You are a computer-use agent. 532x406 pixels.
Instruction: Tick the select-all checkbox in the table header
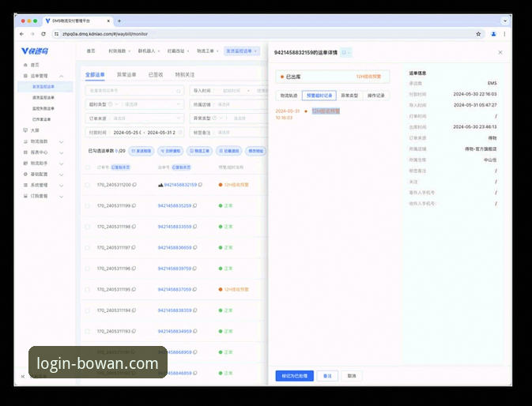pos(87,167)
